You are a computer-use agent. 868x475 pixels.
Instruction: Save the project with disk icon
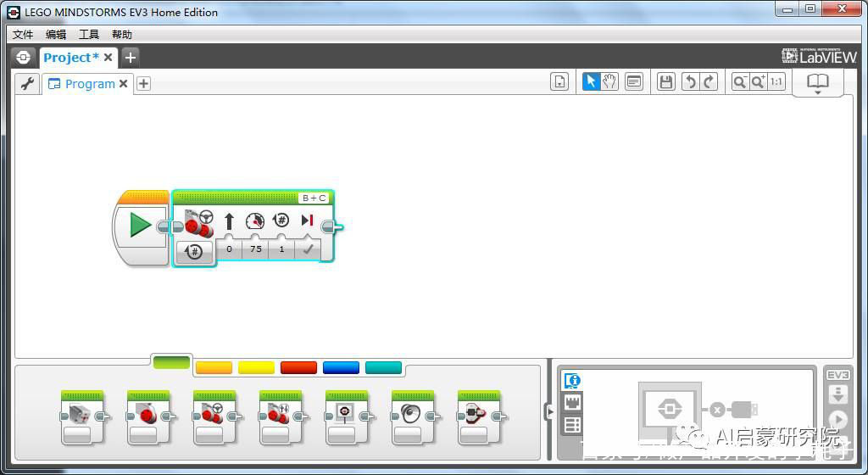click(x=666, y=82)
